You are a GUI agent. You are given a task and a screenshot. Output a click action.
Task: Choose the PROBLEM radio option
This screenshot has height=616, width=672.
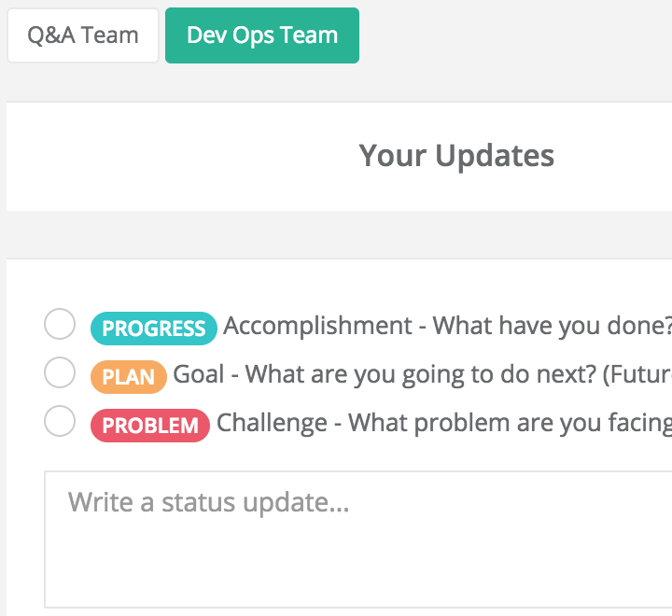[x=60, y=422]
